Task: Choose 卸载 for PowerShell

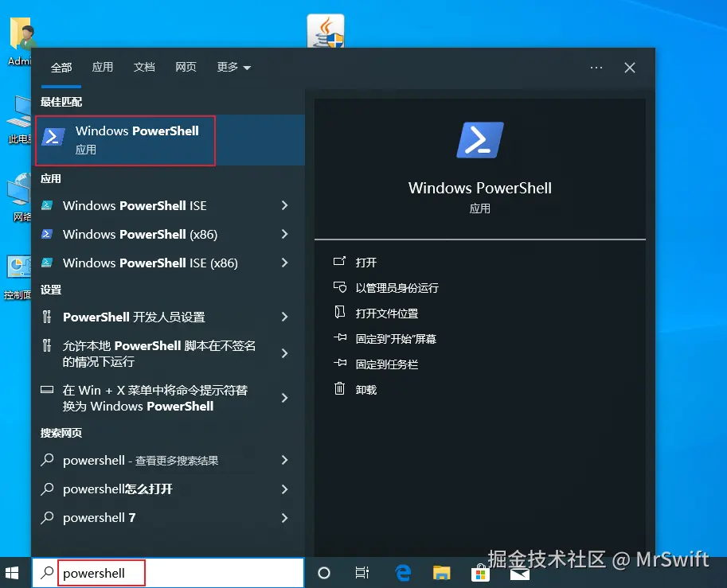Action: [x=365, y=390]
